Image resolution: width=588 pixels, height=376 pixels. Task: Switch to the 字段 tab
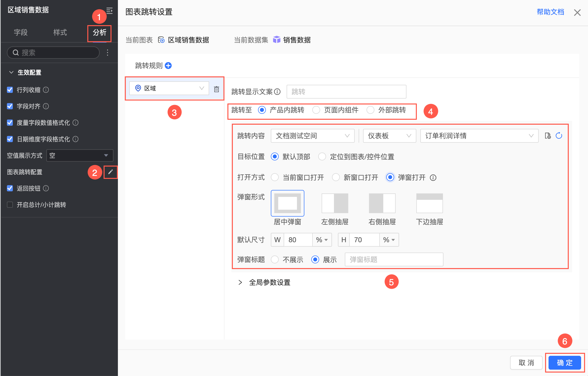pos(20,32)
